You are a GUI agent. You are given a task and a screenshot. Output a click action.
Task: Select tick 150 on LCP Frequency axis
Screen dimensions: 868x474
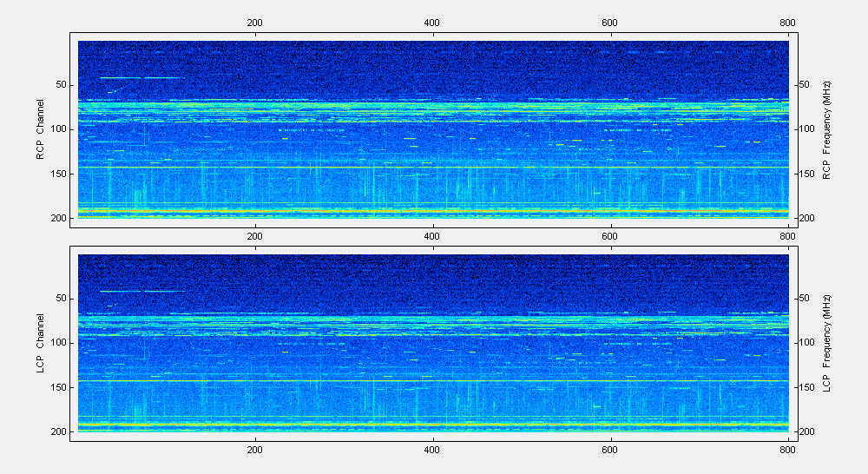tap(806, 387)
